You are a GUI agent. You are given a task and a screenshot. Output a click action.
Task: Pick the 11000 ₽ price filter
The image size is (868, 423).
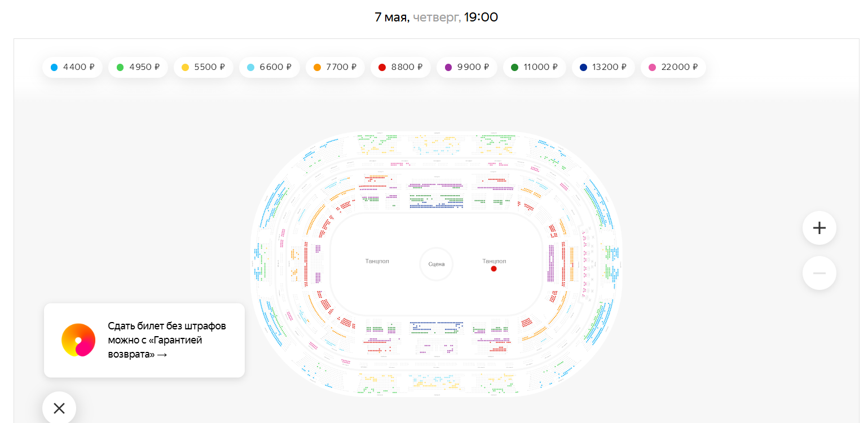point(534,67)
